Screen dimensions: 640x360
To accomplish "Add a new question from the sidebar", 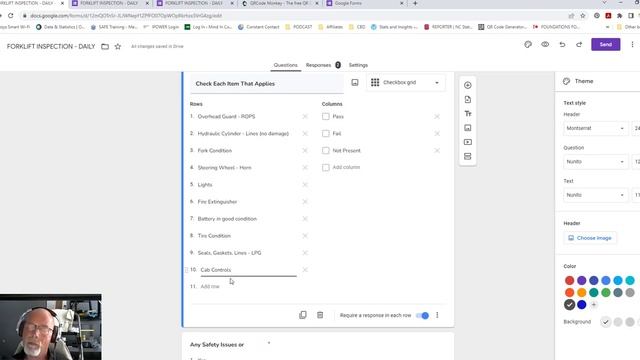I will click(468, 85).
